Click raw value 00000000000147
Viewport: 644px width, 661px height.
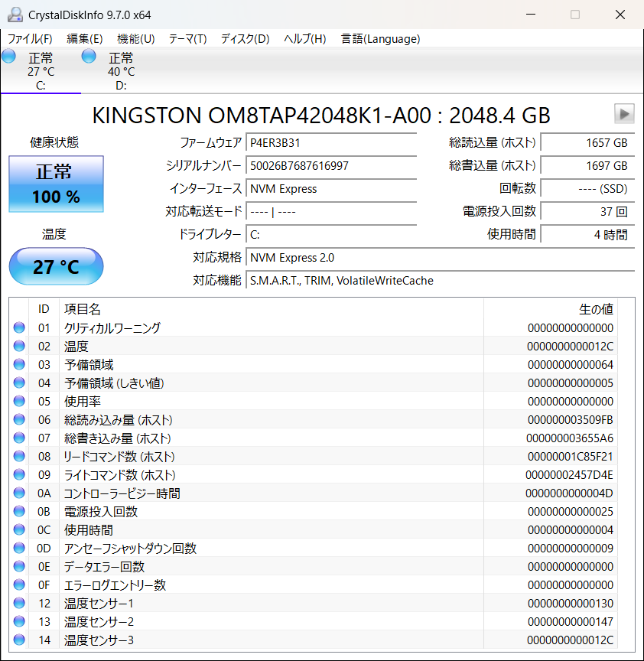point(571,622)
